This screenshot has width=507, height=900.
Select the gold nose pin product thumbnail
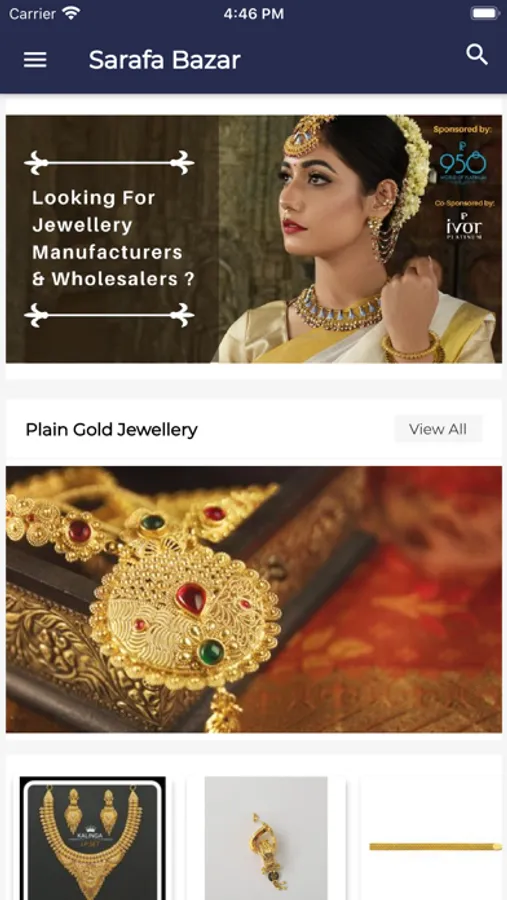pyautogui.click(x=266, y=838)
